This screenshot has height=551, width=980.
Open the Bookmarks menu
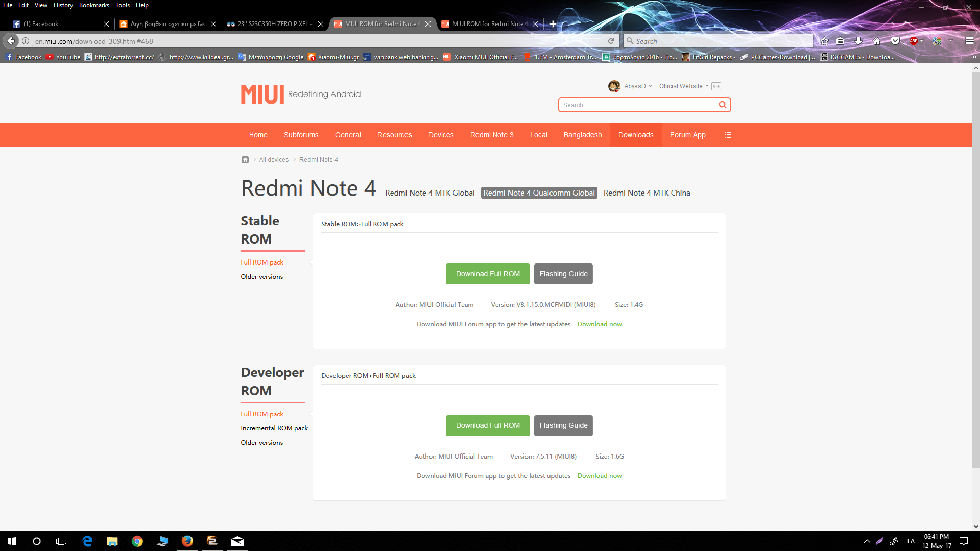tap(94, 5)
